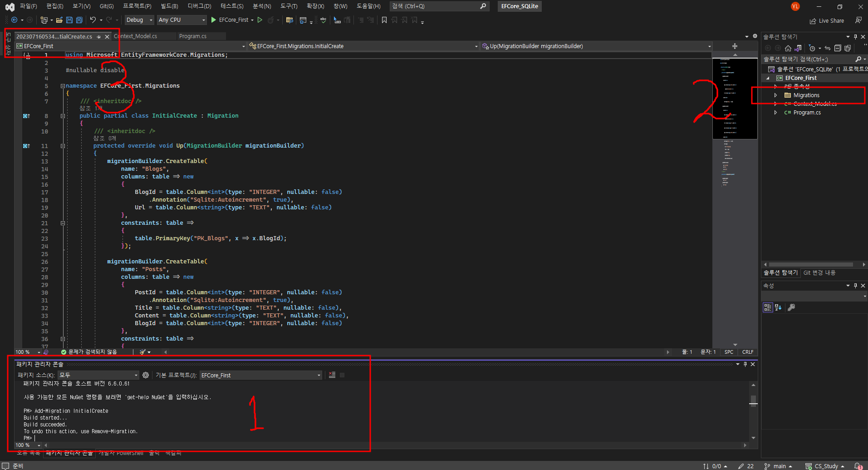Toggle auto-hide pin on Properties panel
Image resolution: width=868 pixels, height=470 pixels.
coord(855,286)
